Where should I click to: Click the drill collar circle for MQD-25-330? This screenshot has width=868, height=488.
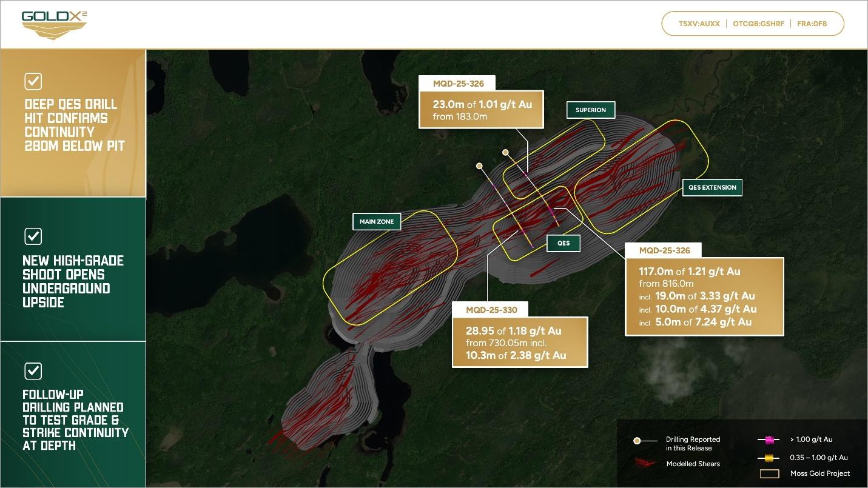[x=479, y=165]
